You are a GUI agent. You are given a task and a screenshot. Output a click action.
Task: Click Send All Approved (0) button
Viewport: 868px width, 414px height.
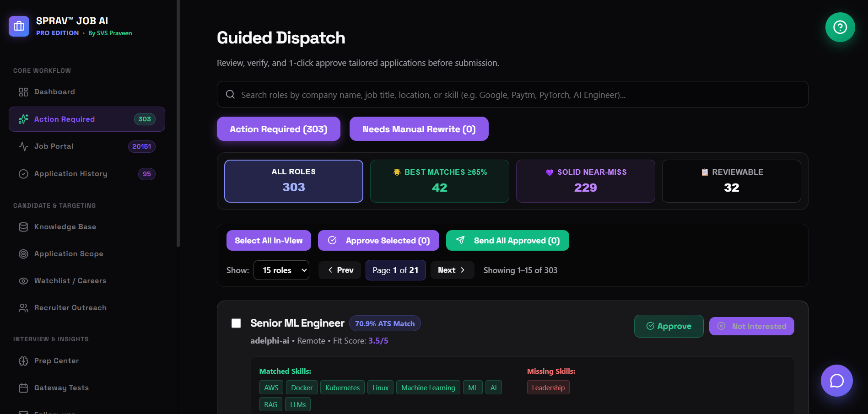click(507, 241)
